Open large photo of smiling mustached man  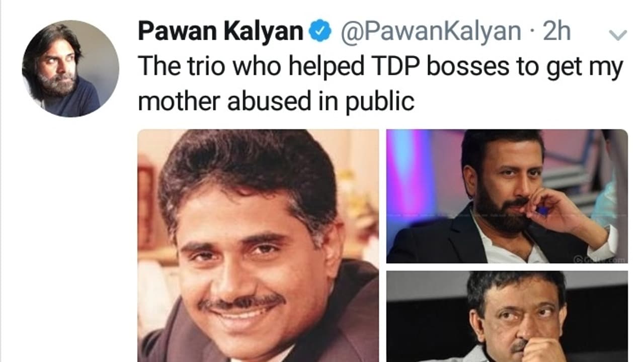258,245
